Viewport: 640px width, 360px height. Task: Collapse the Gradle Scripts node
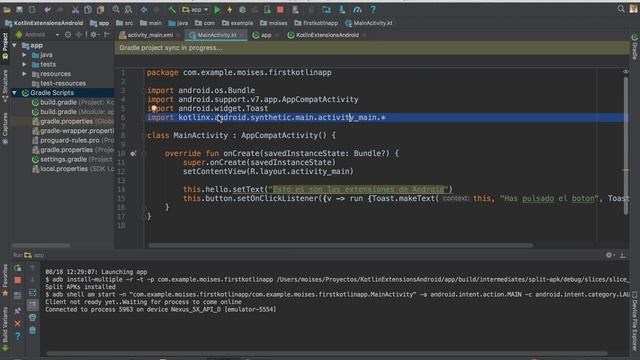coord(15,93)
